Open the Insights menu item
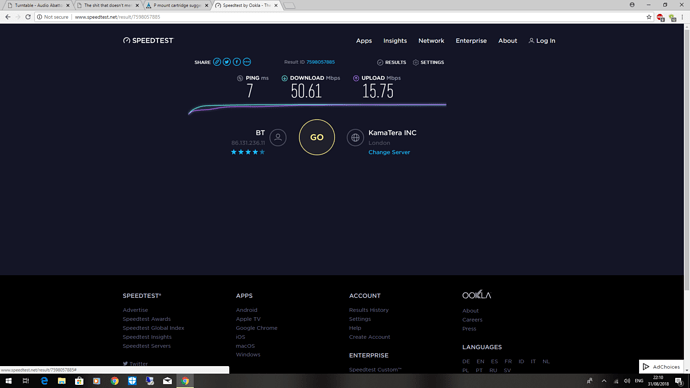This screenshot has height=388, width=690. (x=395, y=40)
